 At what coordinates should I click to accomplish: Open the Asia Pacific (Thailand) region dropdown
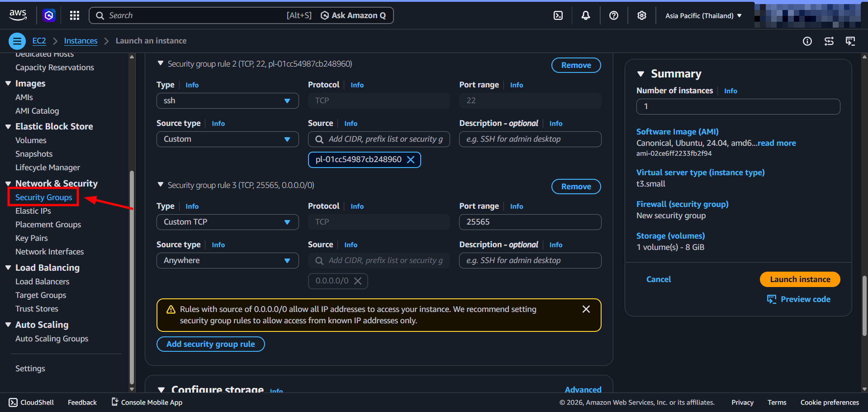pos(703,15)
